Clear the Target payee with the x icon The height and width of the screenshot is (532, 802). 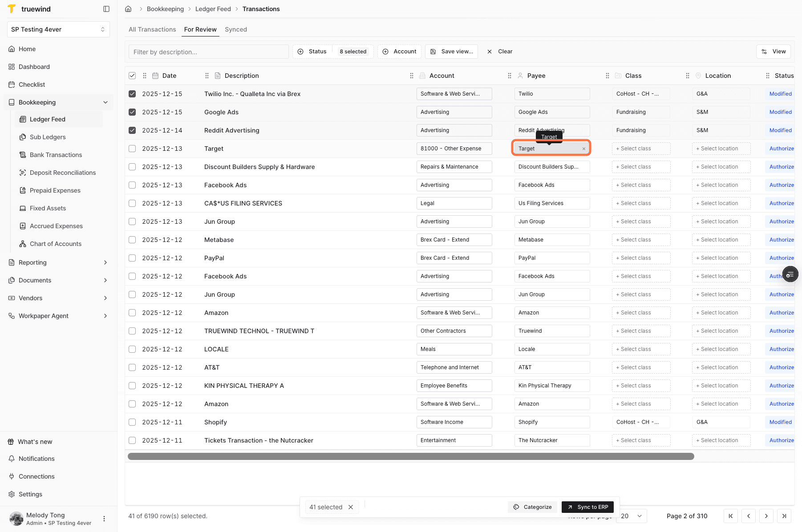(584, 149)
